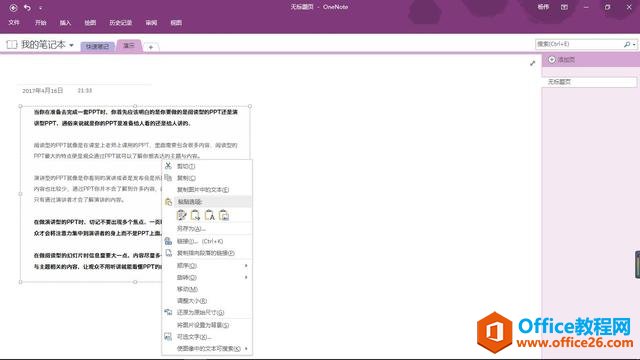Click the magnifier search icon
640x360 pixels.
click(627, 44)
